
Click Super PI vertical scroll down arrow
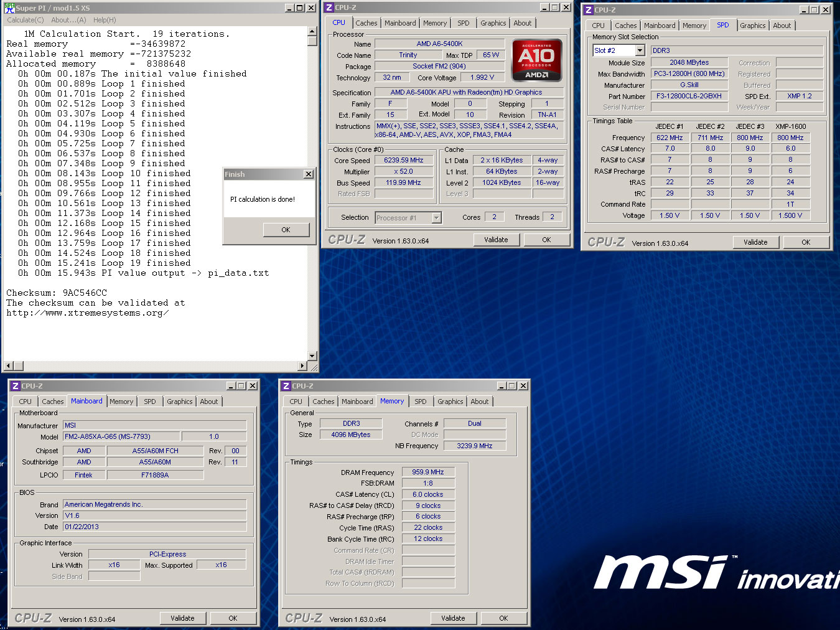(x=312, y=356)
